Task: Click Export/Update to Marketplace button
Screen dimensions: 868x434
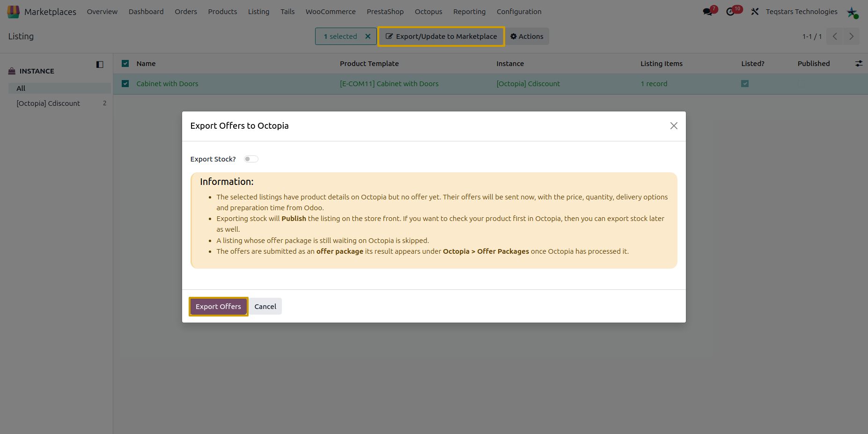Action: tap(441, 37)
